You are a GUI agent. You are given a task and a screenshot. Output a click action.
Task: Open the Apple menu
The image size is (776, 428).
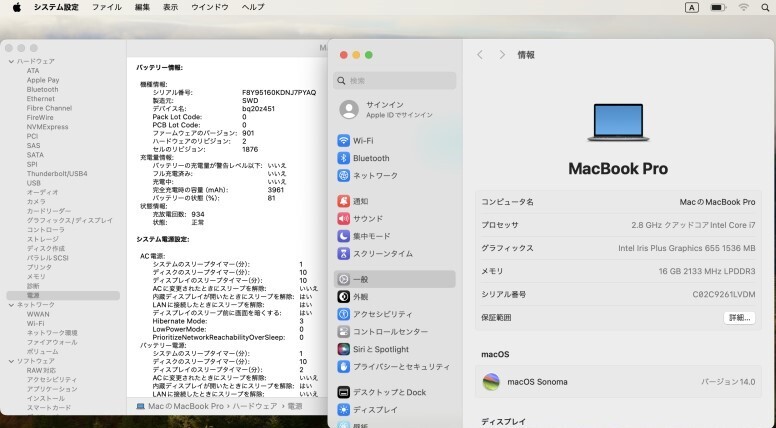[16, 7]
